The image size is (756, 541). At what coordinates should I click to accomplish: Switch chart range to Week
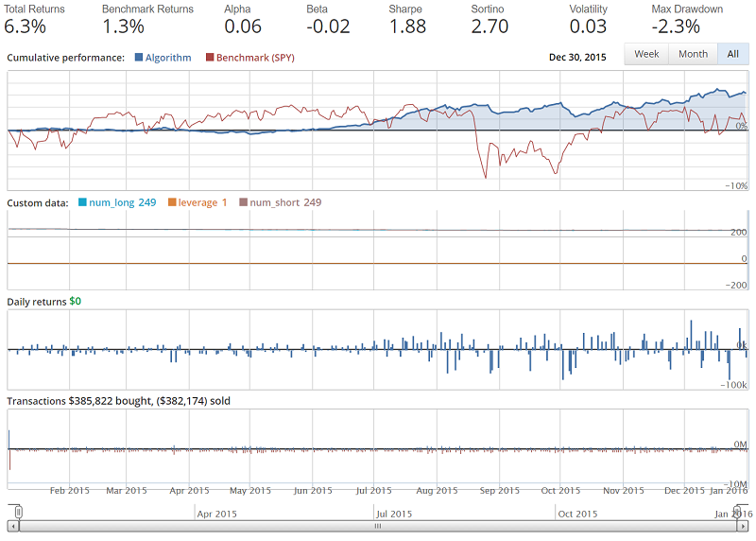pyautogui.click(x=646, y=54)
